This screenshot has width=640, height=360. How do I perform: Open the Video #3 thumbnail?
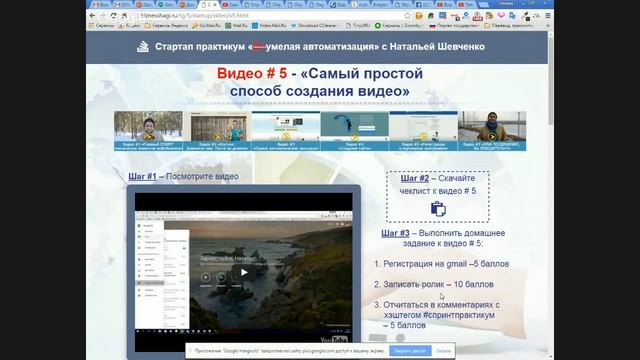(286, 131)
